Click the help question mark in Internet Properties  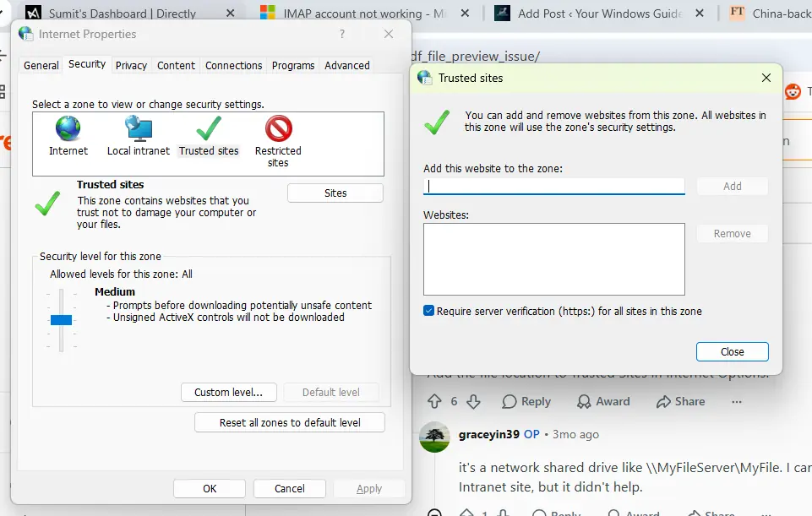pyautogui.click(x=342, y=34)
